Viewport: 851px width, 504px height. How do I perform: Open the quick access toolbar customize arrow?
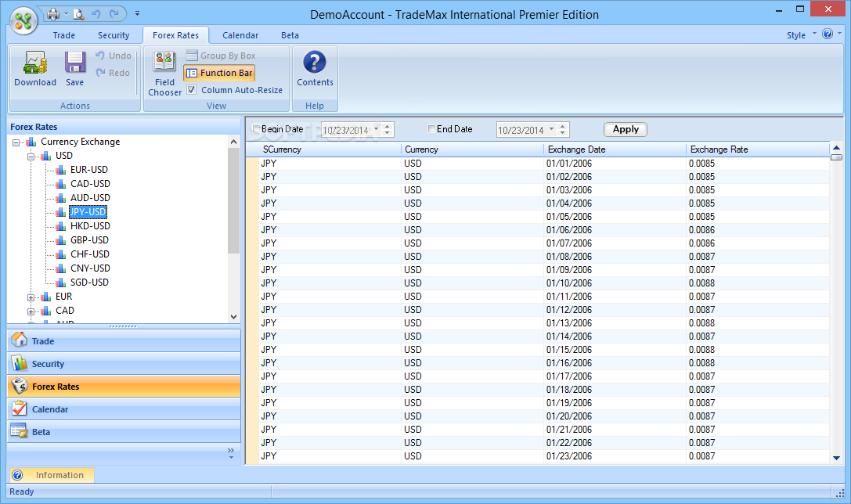(137, 13)
